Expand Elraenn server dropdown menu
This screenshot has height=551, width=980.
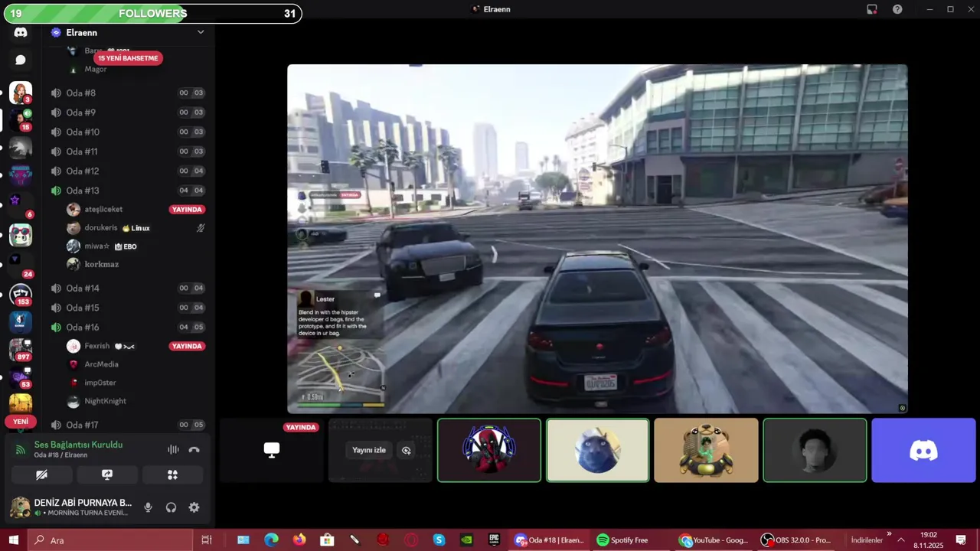pyautogui.click(x=201, y=32)
